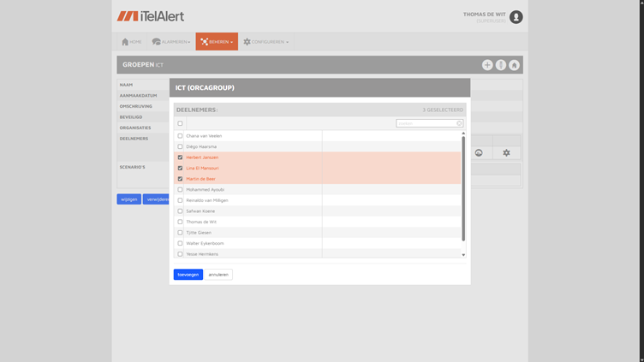Image resolution: width=644 pixels, height=362 pixels.
Task: Click the list scroll down arrow
Action: [463, 255]
